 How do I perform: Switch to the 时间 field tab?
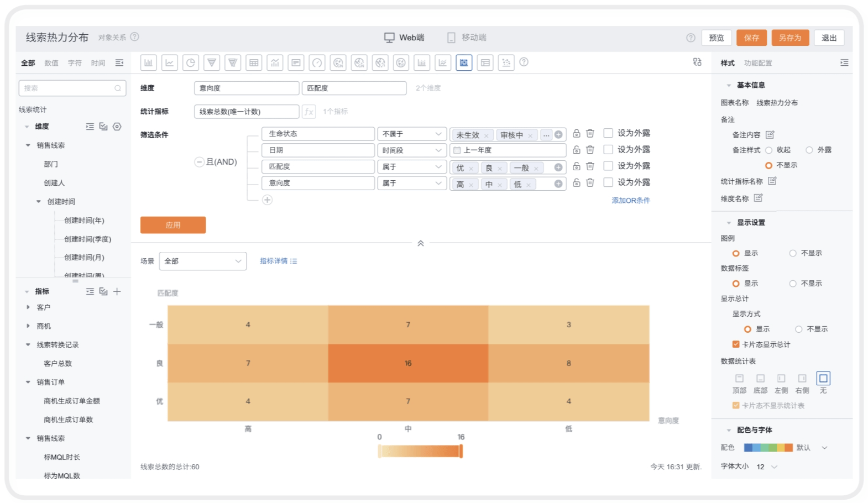point(98,63)
